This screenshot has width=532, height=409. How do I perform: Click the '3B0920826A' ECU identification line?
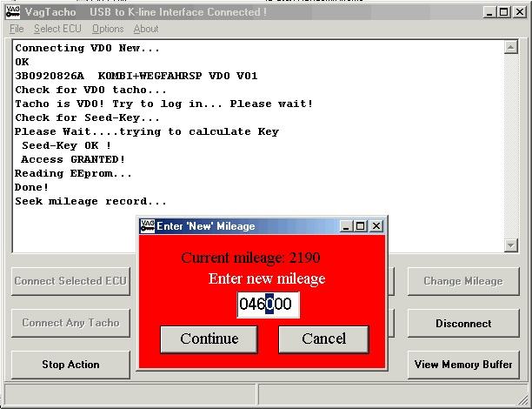(x=136, y=76)
